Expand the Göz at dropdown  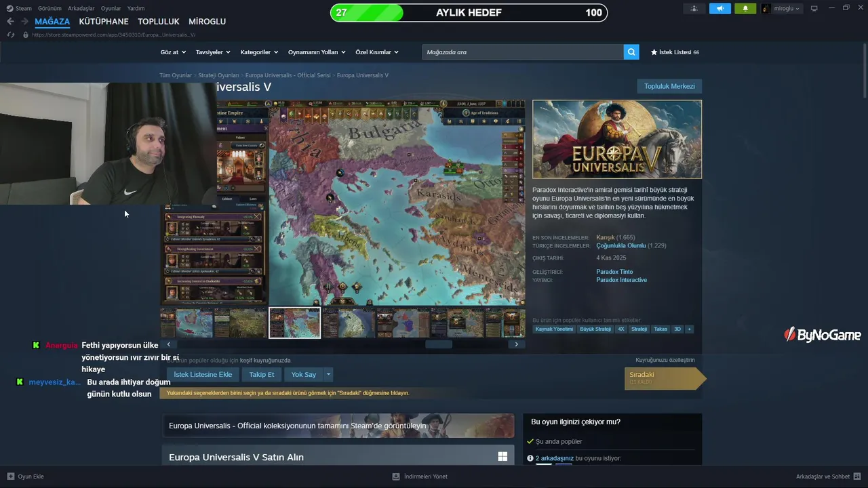pos(173,52)
